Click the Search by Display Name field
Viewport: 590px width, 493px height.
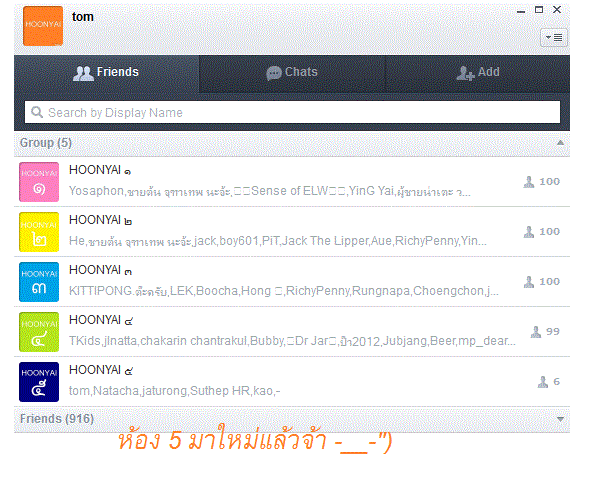pyautogui.click(x=292, y=112)
